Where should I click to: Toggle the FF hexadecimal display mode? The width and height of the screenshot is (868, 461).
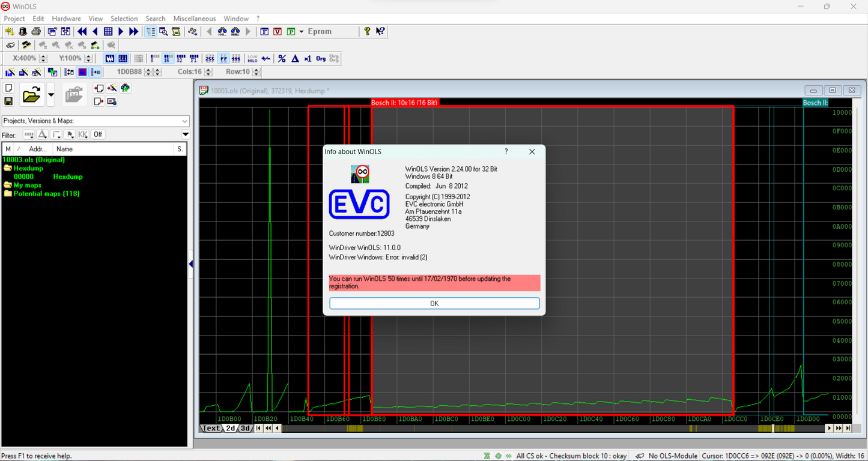(x=223, y=58)
